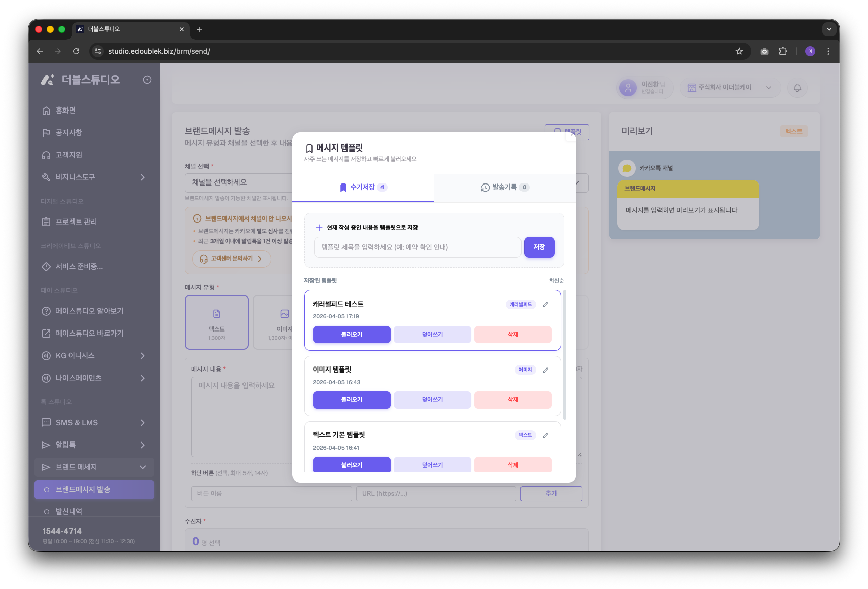This screenshot has height=589, width=868.
Task: Click the 페이스튜디오 바로가기 external link icon
Action: tap(46, 334)
